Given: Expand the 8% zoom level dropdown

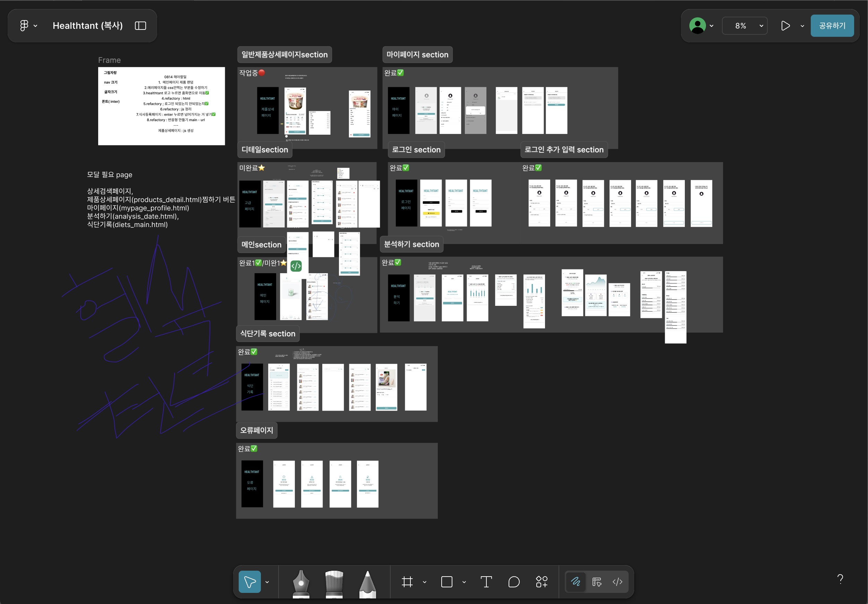Looking at the screenshot, I should (x=744, y=26).
